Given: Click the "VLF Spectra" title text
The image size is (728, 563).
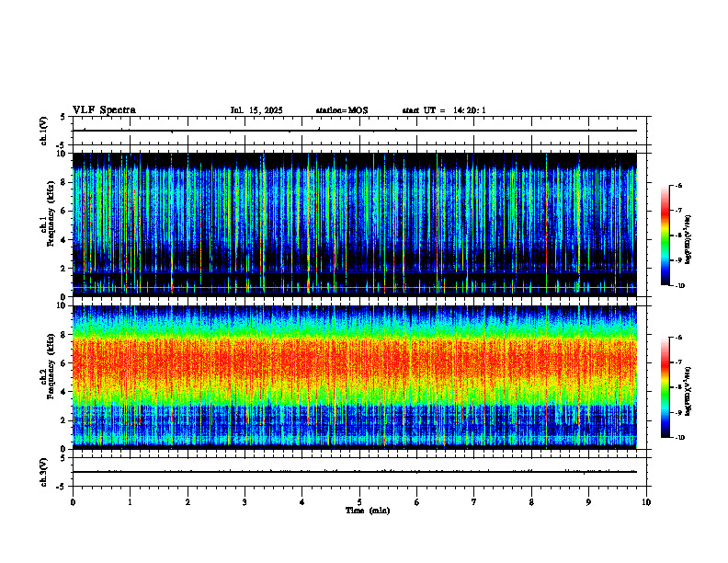Looking at the screenshot, I should click(x=104, y=110).
